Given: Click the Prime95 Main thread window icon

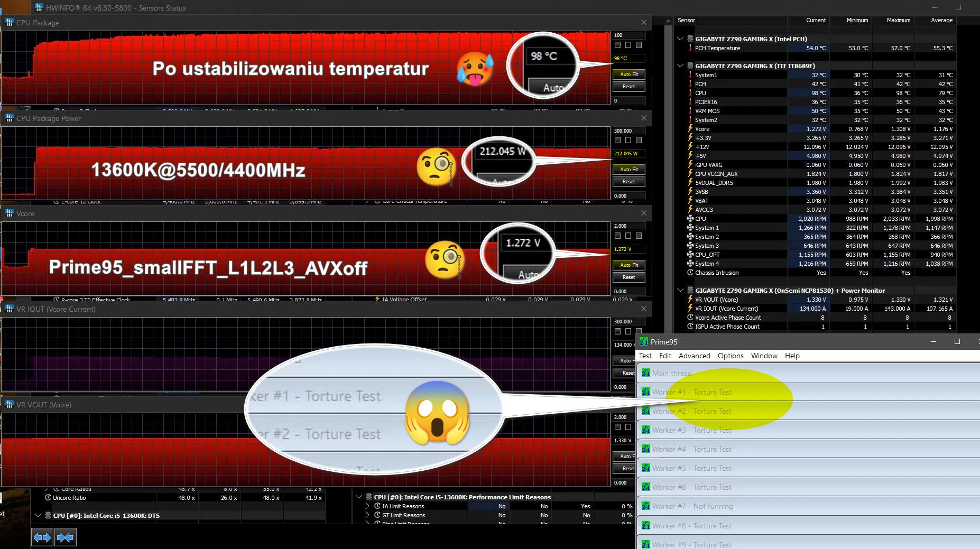Looking at the screenshot, I should (x=645, y=373).
